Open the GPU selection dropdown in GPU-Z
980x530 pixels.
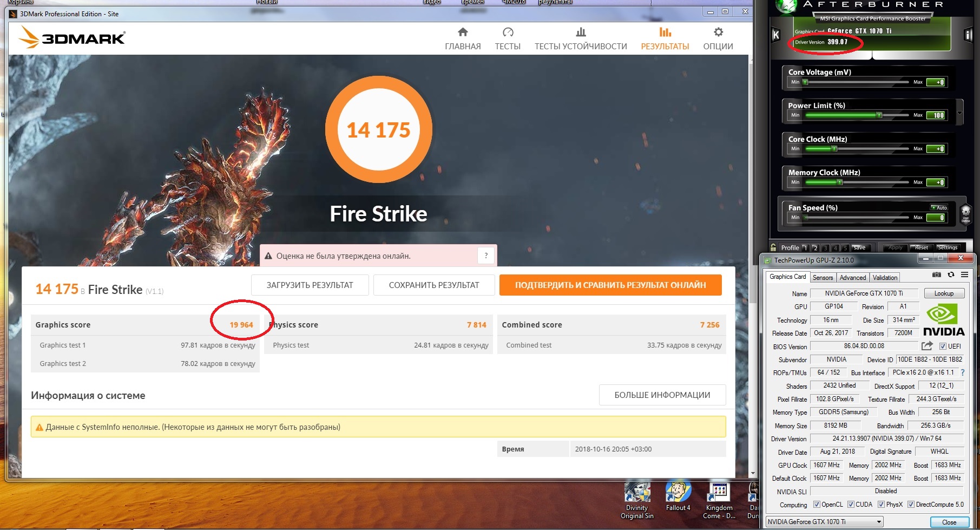(825, 522)
